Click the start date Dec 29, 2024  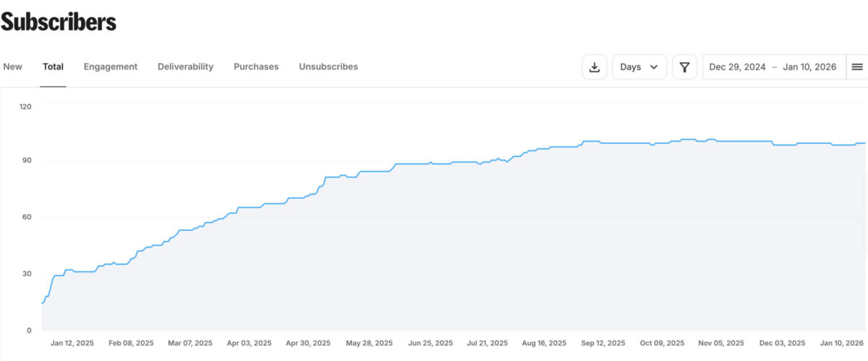tap(737, 67)
